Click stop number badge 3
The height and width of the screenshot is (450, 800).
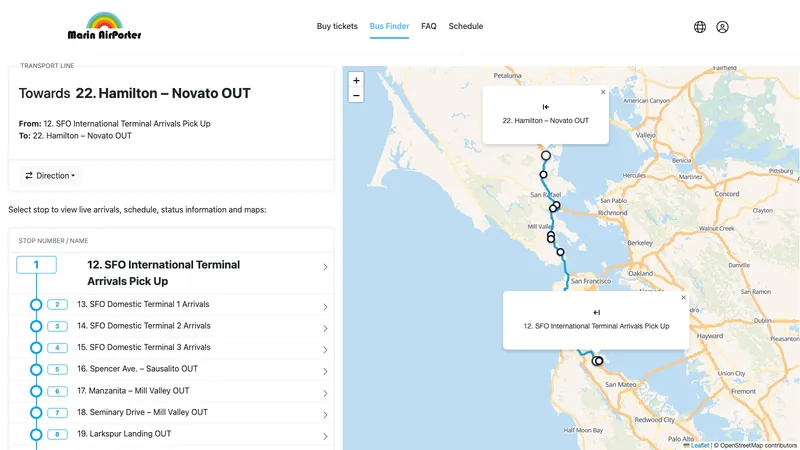(57, 326)
